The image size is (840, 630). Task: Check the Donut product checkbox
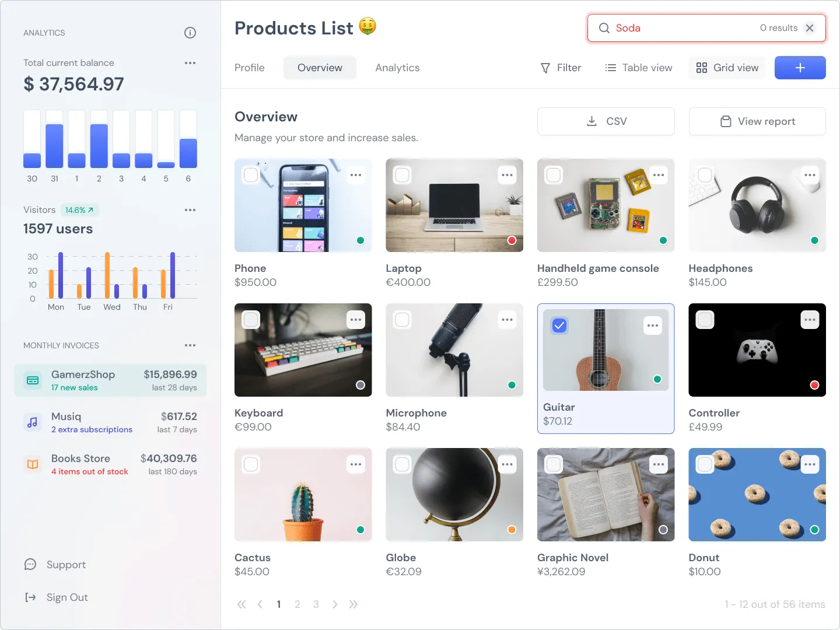(705, 464)
